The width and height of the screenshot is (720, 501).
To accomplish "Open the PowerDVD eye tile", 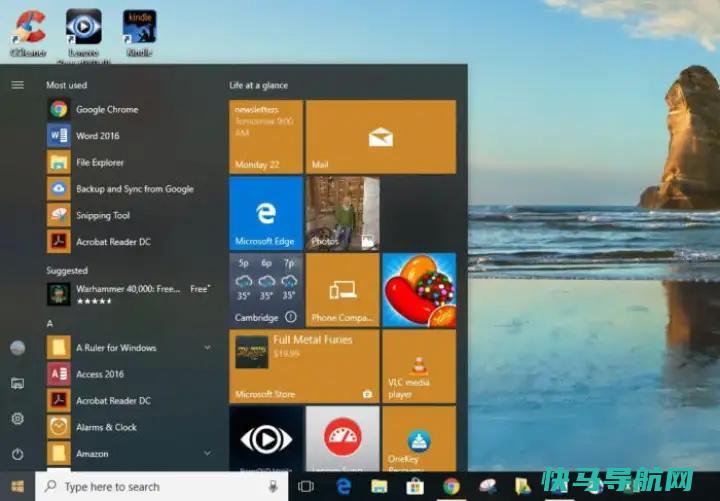I will (266, 439).
